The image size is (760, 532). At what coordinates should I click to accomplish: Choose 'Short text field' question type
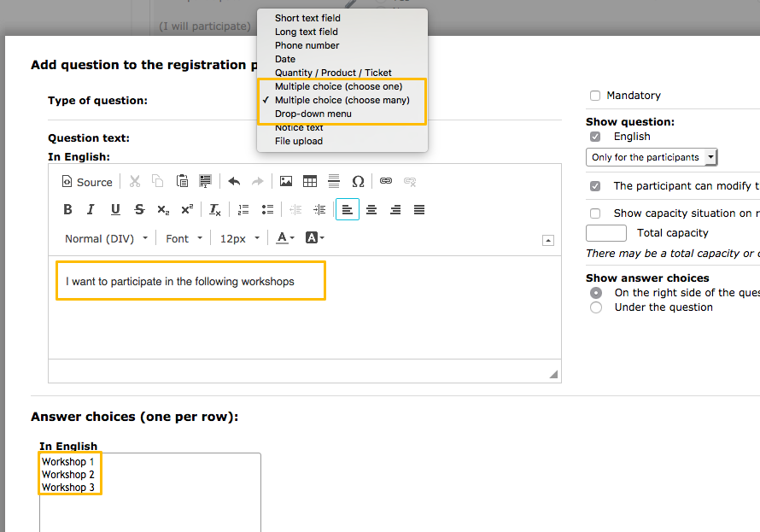pos(342,18)
